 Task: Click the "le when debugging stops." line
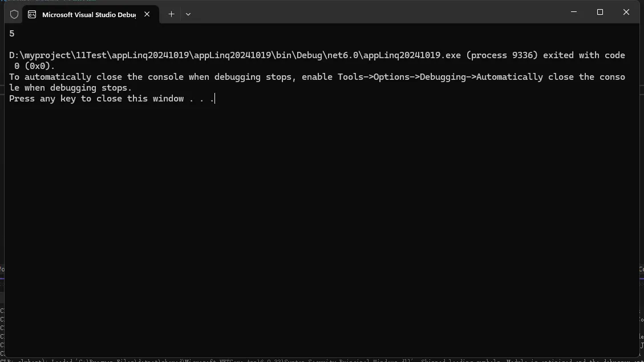[70, 88]
